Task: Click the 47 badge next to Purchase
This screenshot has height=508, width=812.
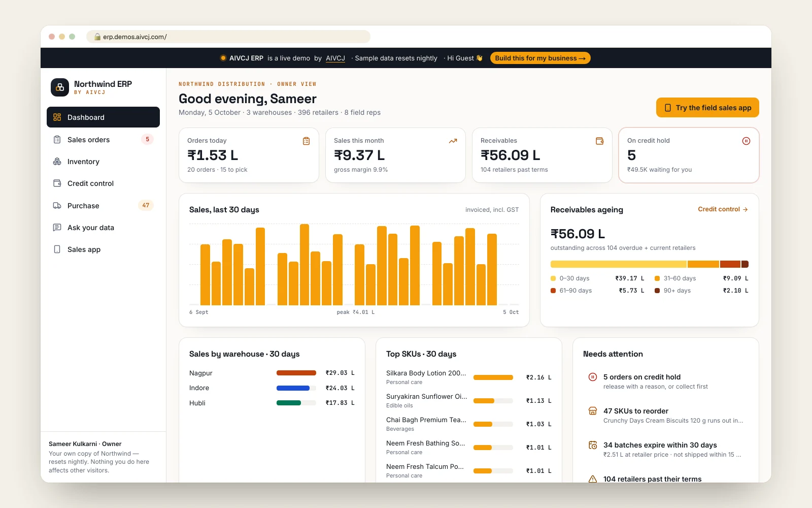Action: pyautogui.click(x=146, y=205)
